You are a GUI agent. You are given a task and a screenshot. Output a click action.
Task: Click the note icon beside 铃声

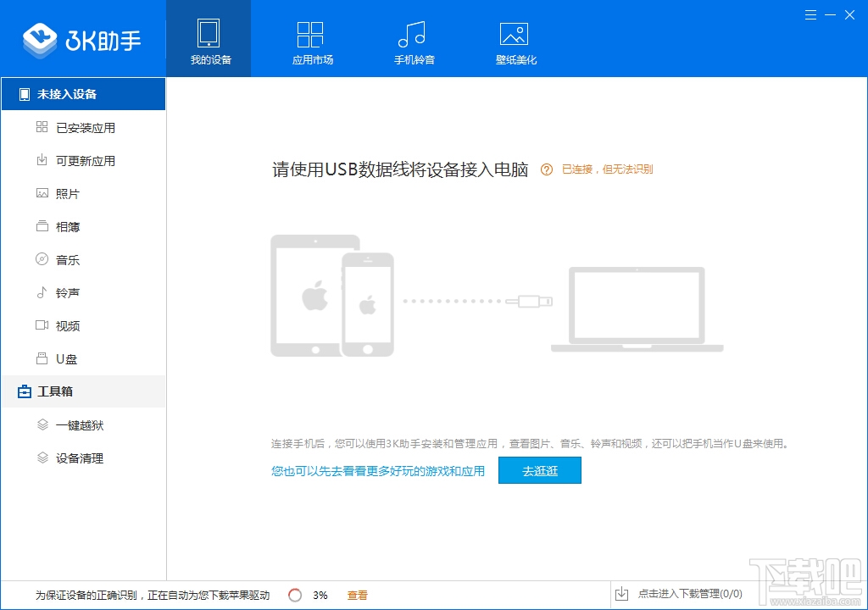click(42, 292)
